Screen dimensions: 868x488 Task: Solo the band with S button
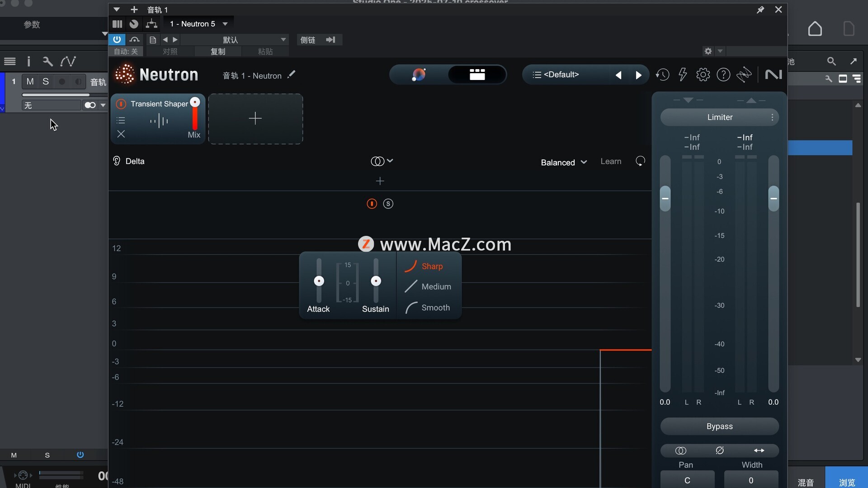(388, 204)
